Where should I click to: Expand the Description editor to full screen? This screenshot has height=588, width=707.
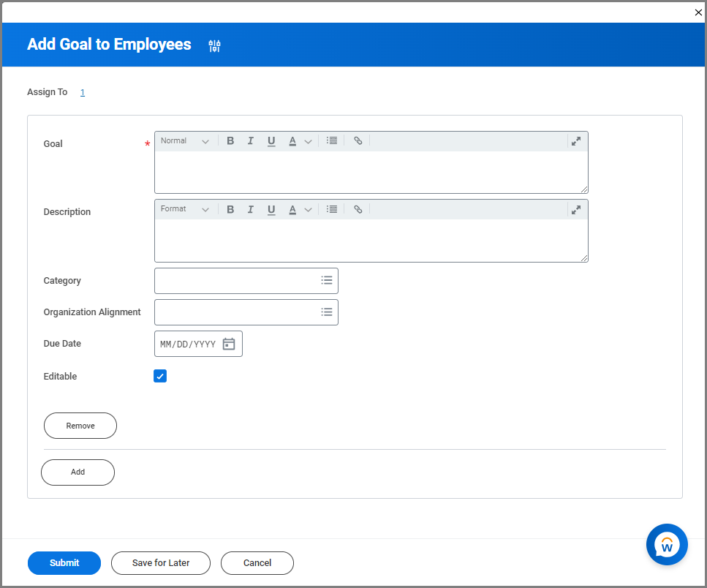(576, 209)
